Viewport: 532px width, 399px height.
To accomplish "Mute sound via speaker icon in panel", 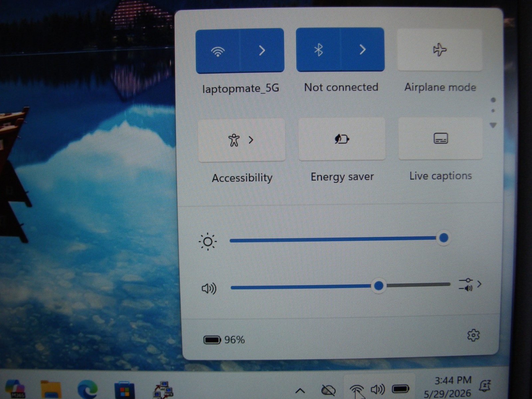I will (x=209, y=288).
